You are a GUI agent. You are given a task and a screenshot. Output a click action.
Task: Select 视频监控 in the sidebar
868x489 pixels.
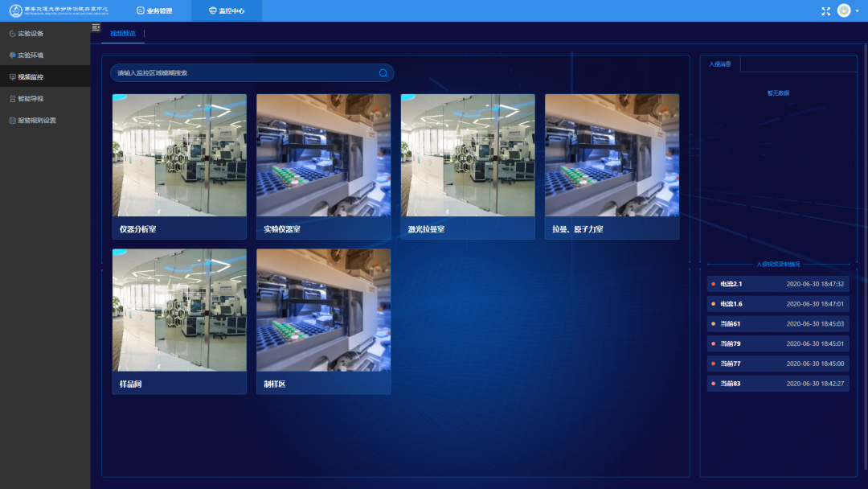45,76
